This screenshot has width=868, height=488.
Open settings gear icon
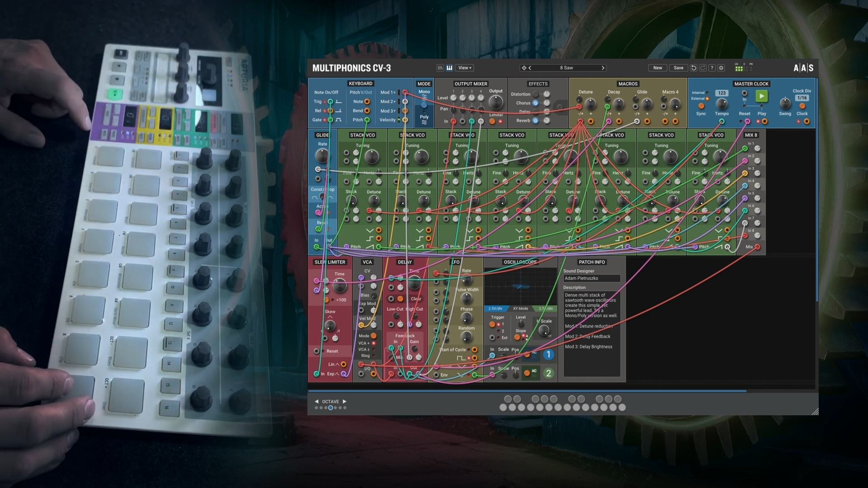721,68
